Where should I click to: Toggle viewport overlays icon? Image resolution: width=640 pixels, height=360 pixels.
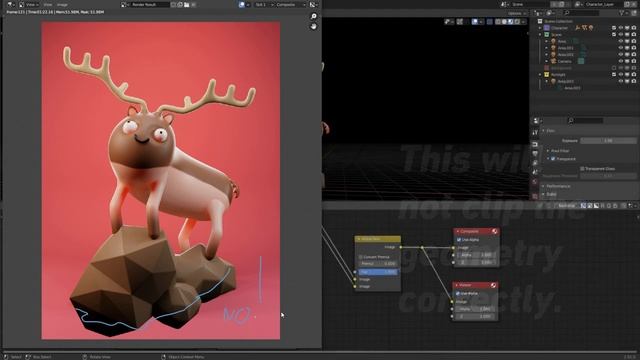pyautogui.click(x=475, y=22)
